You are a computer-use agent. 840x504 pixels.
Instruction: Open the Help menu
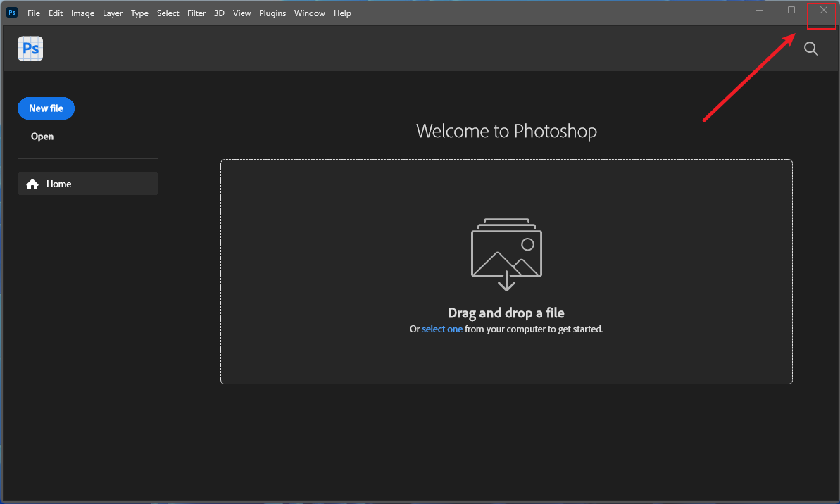pos(342,13)
